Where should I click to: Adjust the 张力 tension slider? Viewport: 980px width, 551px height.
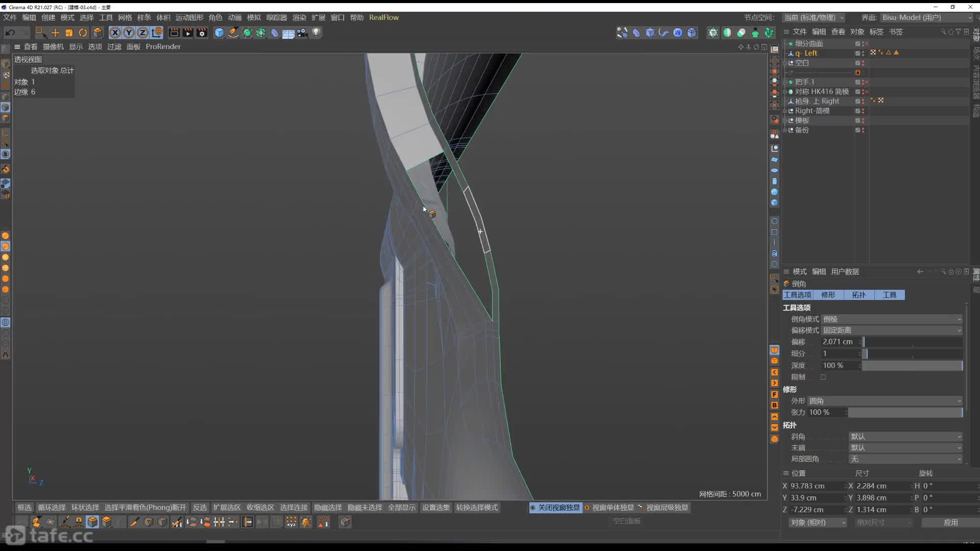click(x=905, y=412)
